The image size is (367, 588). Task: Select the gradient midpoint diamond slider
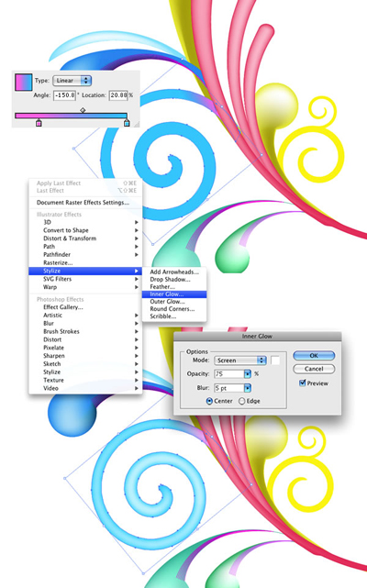pos(83,110)
